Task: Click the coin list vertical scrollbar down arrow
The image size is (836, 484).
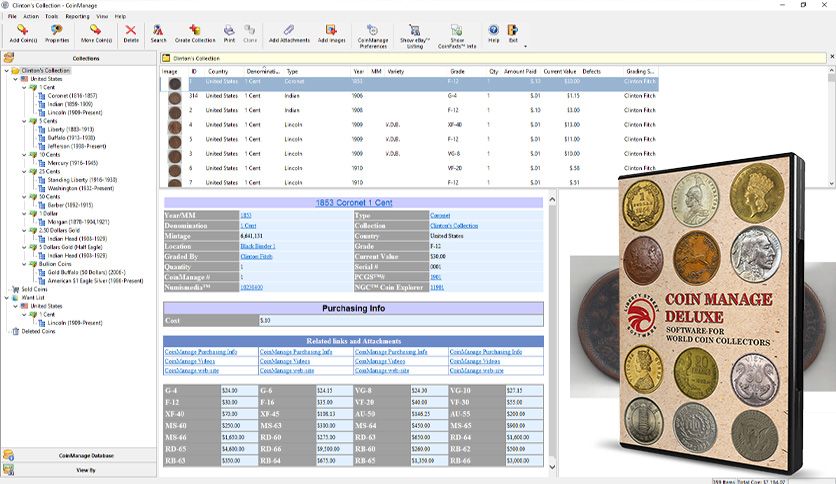Action: click(x=832, y=183)
